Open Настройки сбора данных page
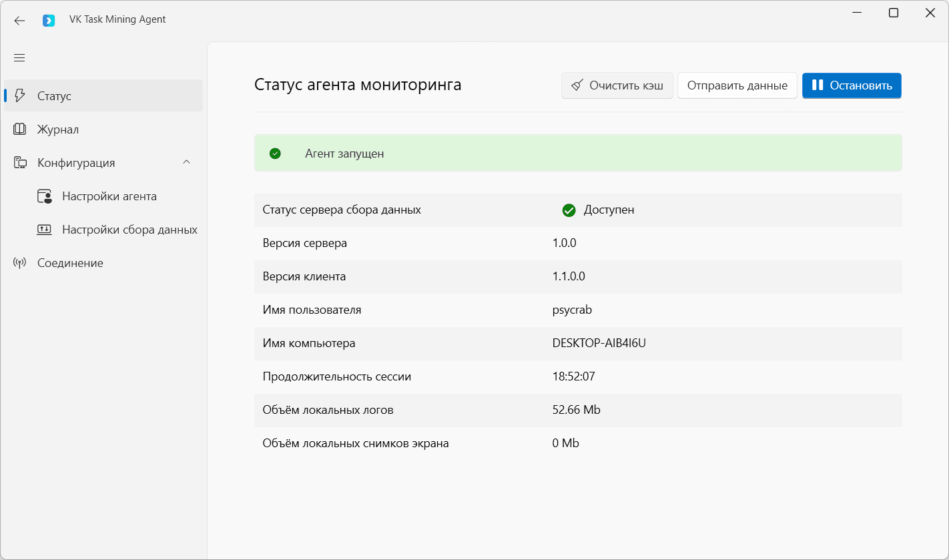 (x=103, y=229)
